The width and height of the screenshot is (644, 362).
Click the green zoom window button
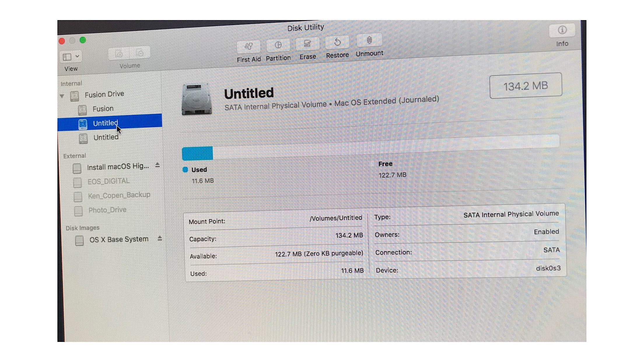click(83, 40)
